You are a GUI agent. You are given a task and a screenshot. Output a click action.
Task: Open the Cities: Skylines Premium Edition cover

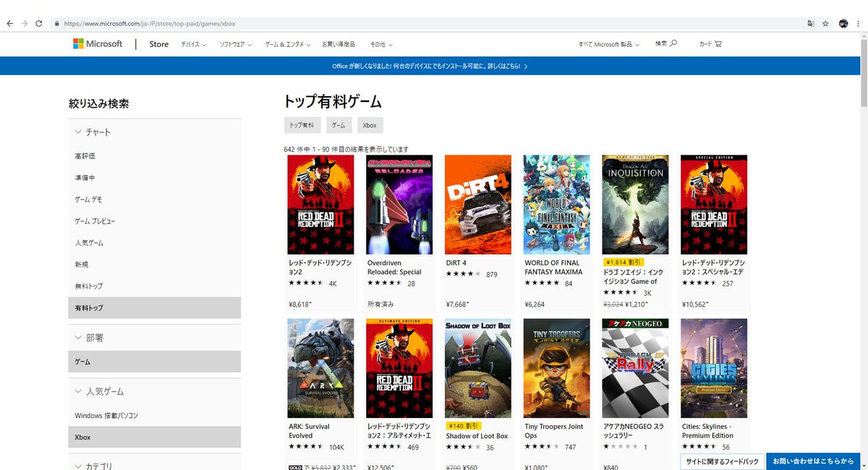tap(714, 369)
